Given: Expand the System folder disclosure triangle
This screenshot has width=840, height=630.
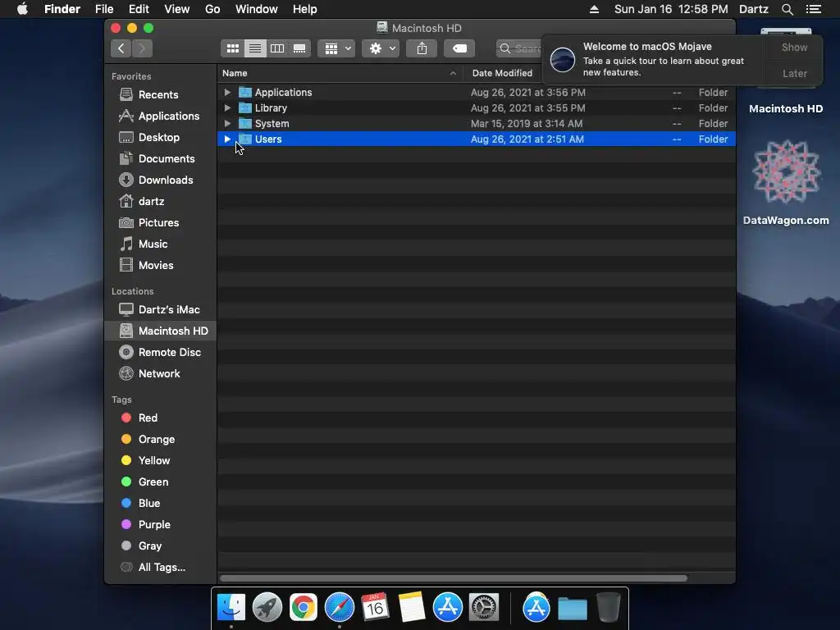Looking at the screenshot, I should tap(227, 123).
